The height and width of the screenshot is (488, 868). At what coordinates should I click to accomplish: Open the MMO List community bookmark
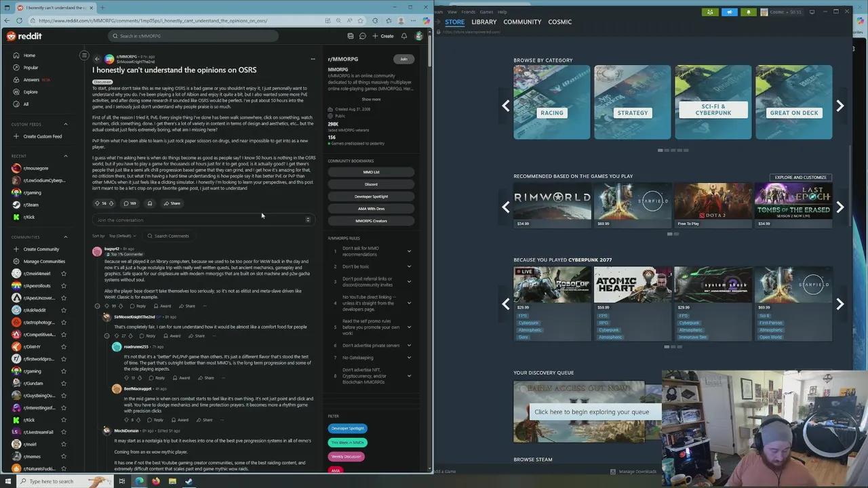pos(371,172)
